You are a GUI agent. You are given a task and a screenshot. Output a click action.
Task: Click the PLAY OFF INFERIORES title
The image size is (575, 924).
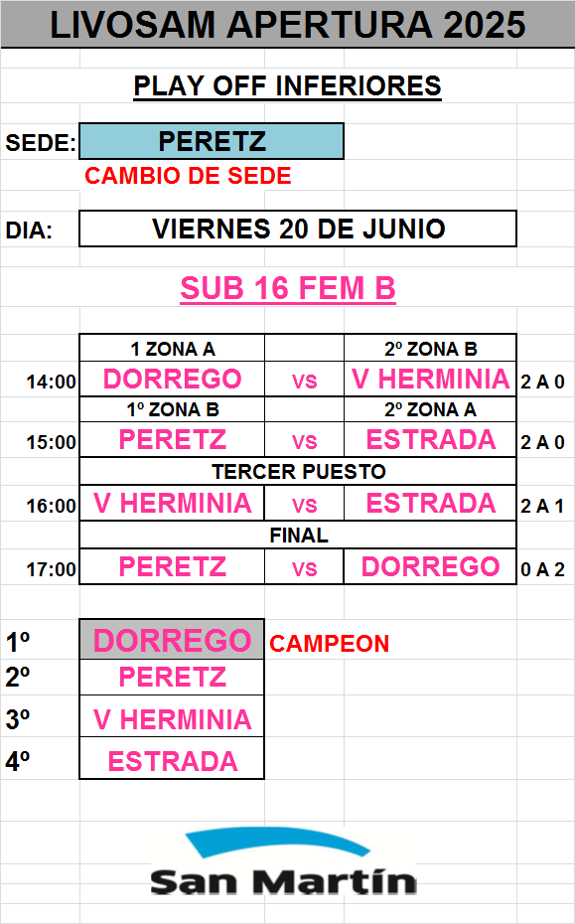(288, 86)
